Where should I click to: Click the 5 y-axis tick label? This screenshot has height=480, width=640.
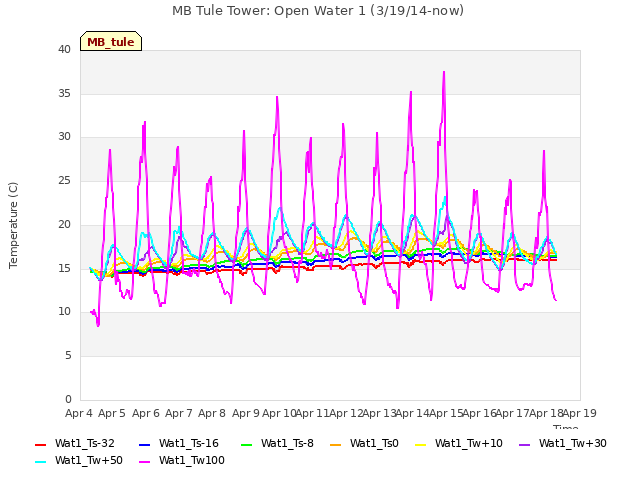pyautogui.click(x=68, y=356)
